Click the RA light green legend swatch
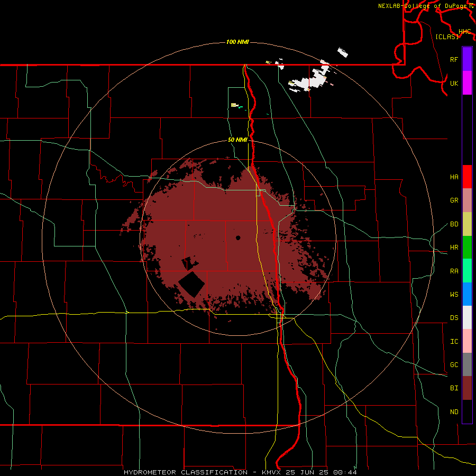Image resolution: width=476 pixels, height=476 pixels. [x=467, y=271]
